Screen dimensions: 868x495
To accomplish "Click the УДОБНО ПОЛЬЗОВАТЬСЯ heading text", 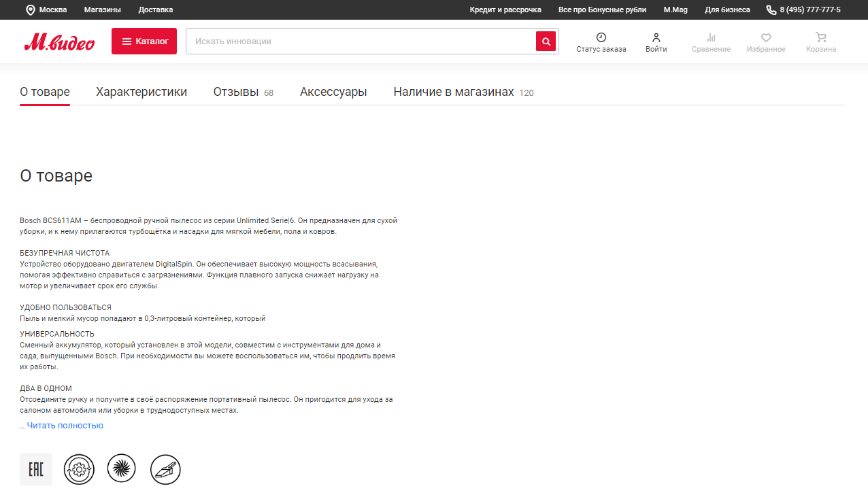I will [65, 307].
